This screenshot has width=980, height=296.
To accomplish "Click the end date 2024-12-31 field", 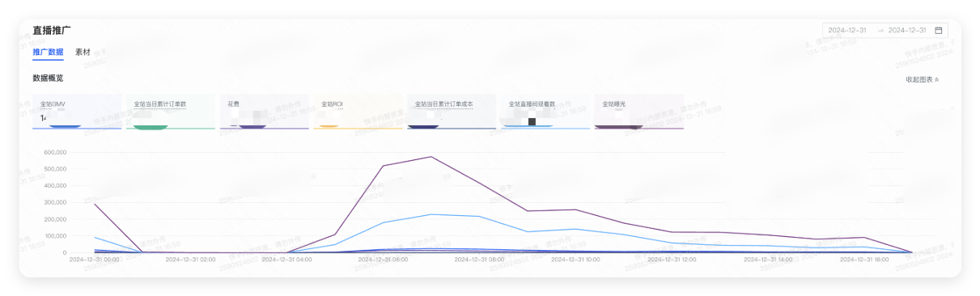I will [x=907, y=30].
